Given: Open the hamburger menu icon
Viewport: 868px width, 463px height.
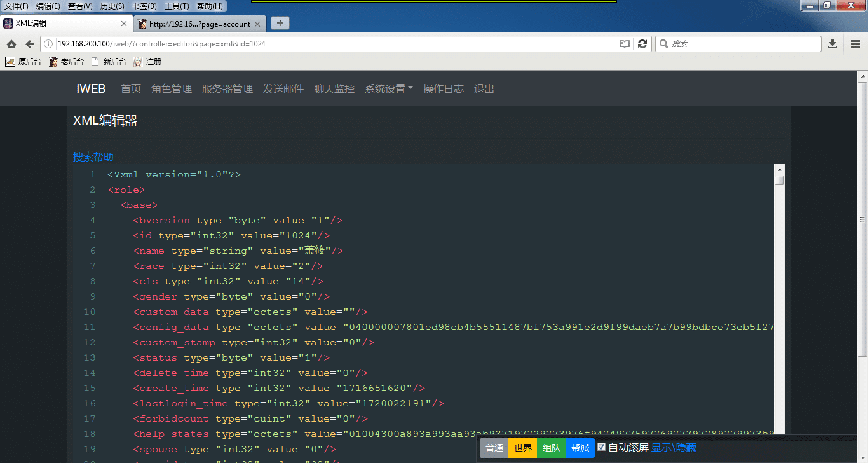Looking at the screenshot, I should [856, 44].
